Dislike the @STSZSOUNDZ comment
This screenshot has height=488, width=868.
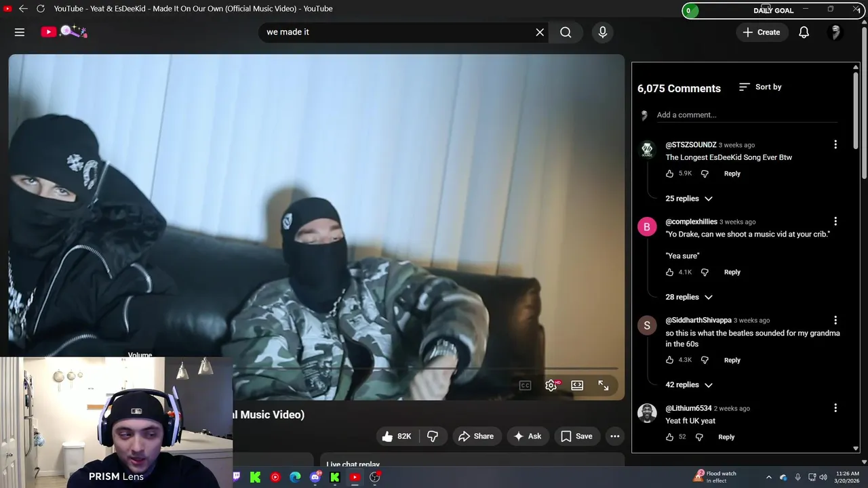(x=705, y=174)
